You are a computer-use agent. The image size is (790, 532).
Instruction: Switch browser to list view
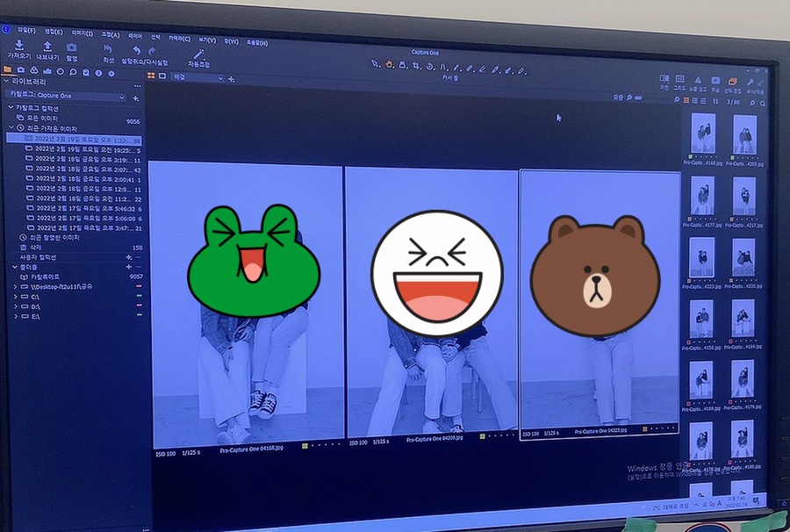(x=695, y=101)
